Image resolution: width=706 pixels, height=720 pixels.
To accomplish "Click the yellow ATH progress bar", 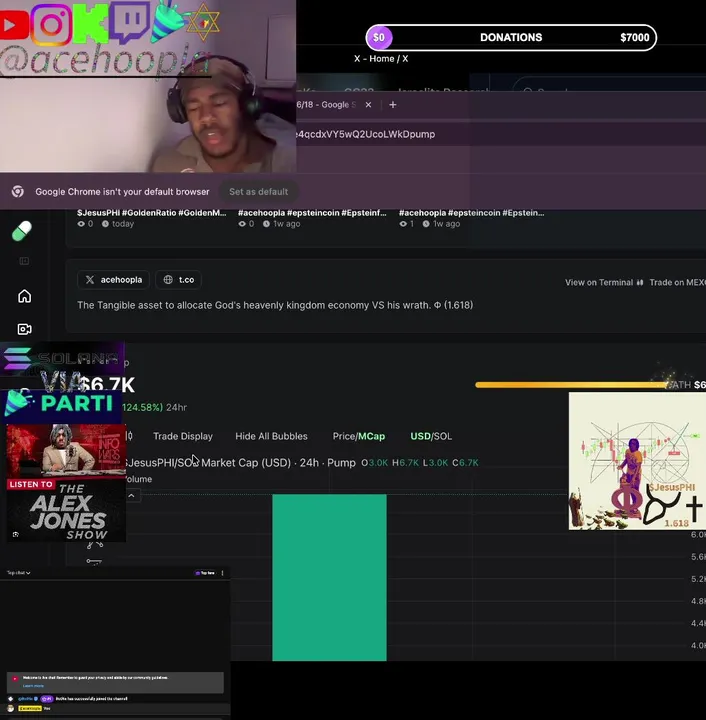I will (572, 385).
